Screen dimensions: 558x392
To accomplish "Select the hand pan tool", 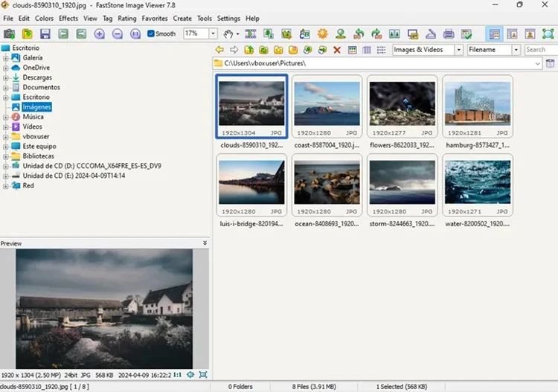I will [228, 33].
